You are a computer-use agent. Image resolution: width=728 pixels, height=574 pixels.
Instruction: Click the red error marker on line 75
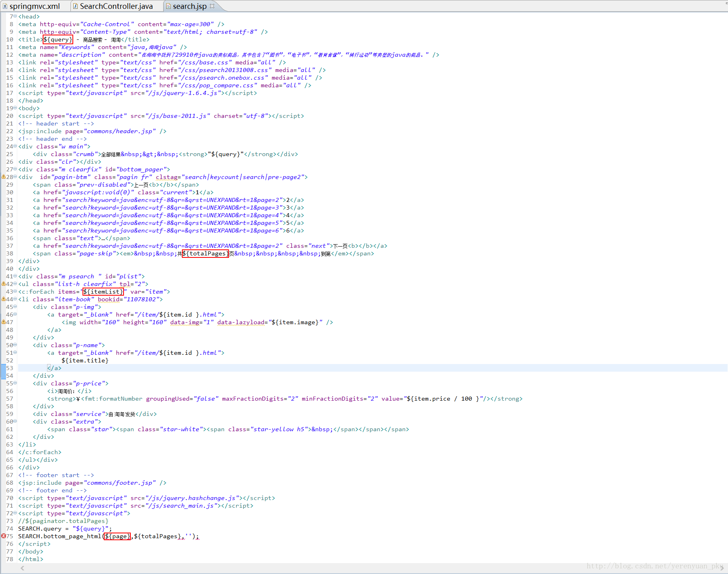(4, 536)
